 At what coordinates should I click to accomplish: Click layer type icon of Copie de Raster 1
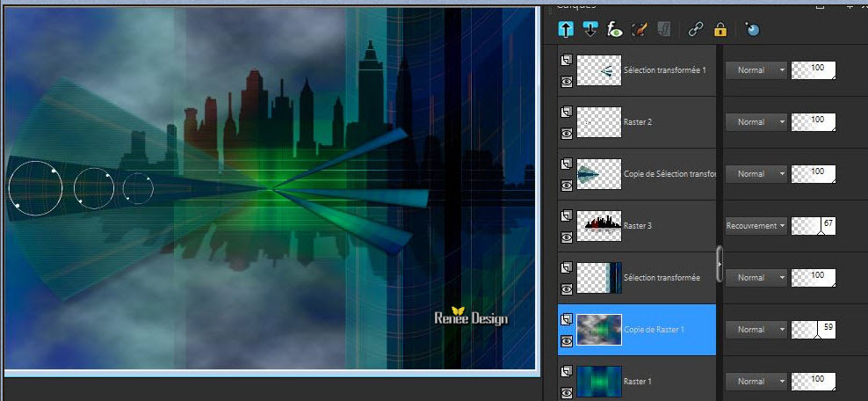567,320
